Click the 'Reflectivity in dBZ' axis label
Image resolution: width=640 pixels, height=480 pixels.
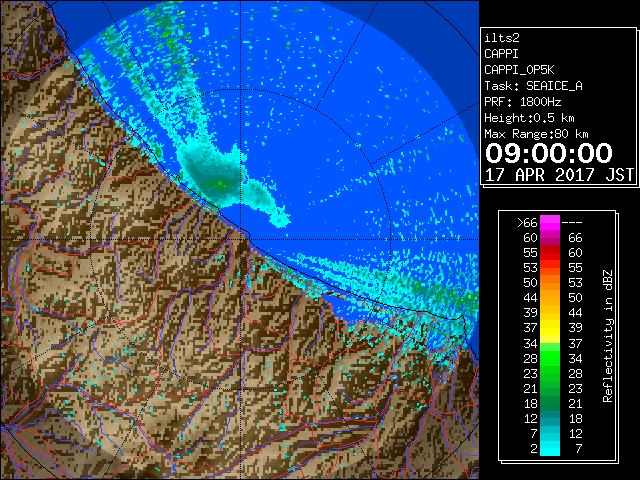(608, 336)
